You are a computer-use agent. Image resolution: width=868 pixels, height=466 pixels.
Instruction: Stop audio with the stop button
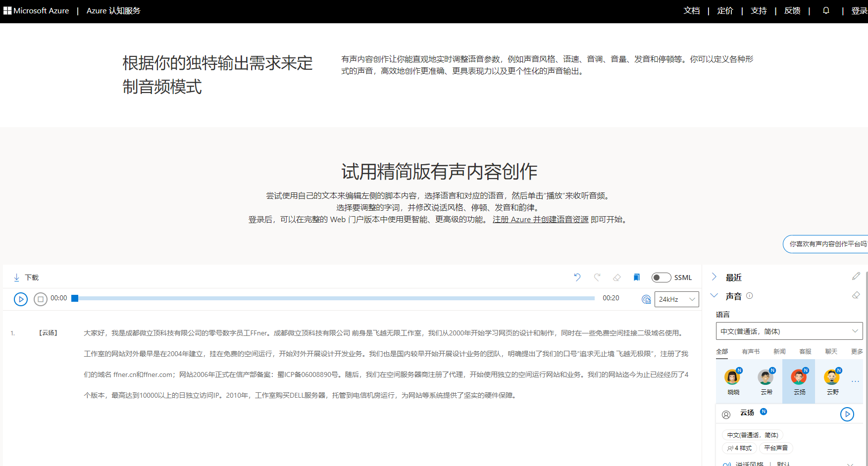[41, 299]
